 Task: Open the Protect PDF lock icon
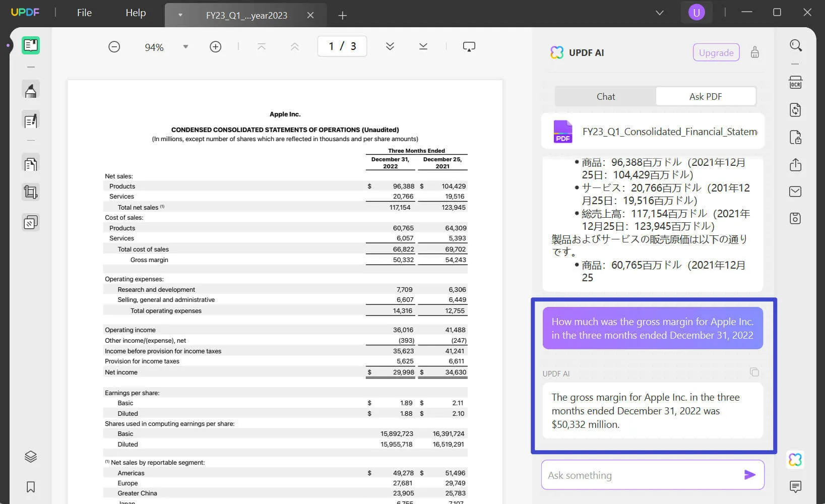(795, 137)
